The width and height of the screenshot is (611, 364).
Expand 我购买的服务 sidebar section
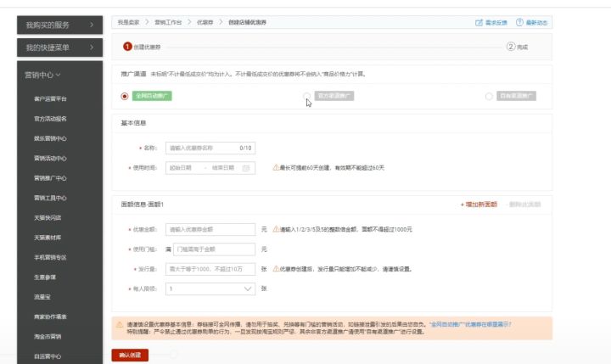[x=59, y=25]
